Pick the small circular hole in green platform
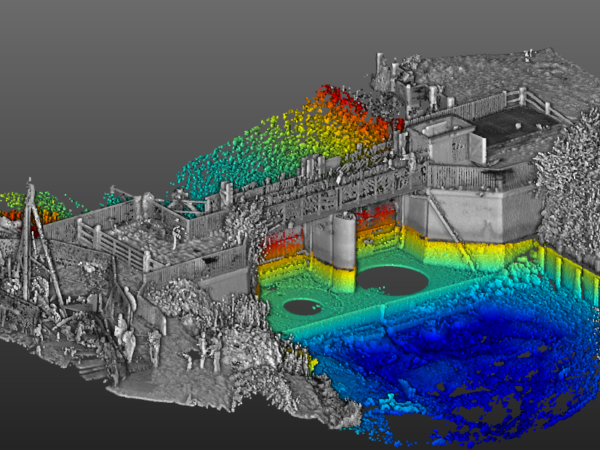600x450 pixels. tap(303, 308)
